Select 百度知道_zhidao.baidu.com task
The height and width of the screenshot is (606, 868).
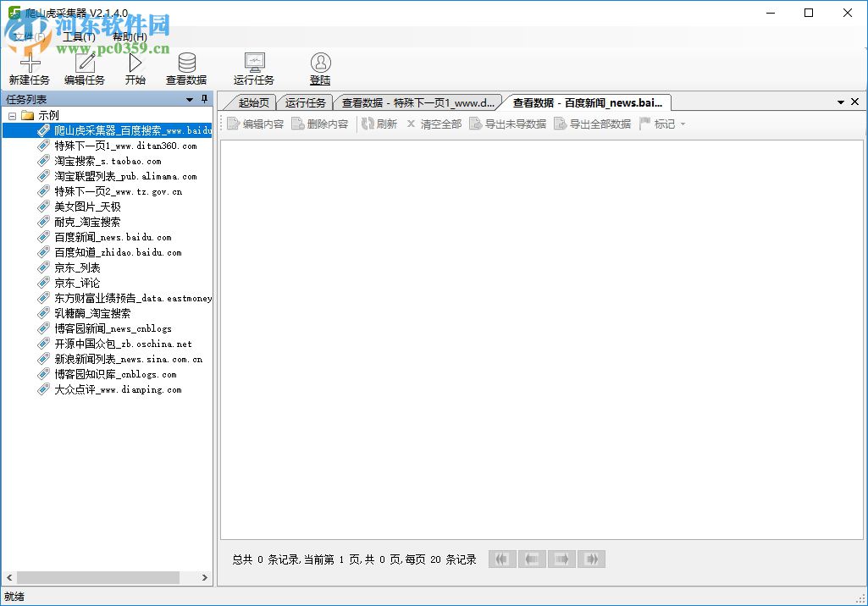click(118, 252)
